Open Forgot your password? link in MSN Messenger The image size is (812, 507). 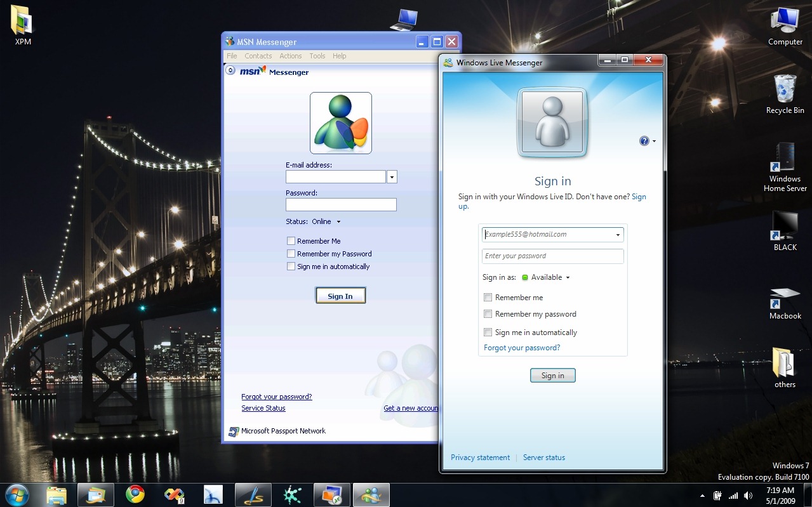coord(277,397)
